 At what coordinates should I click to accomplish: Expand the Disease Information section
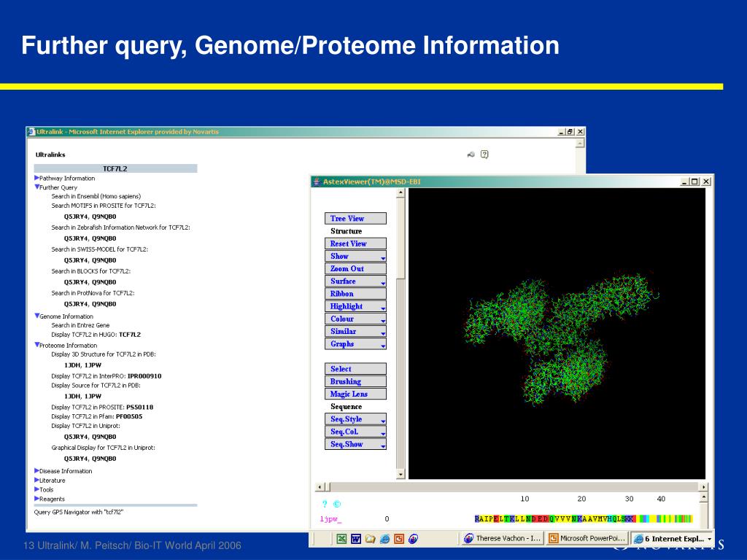(36, 470)
